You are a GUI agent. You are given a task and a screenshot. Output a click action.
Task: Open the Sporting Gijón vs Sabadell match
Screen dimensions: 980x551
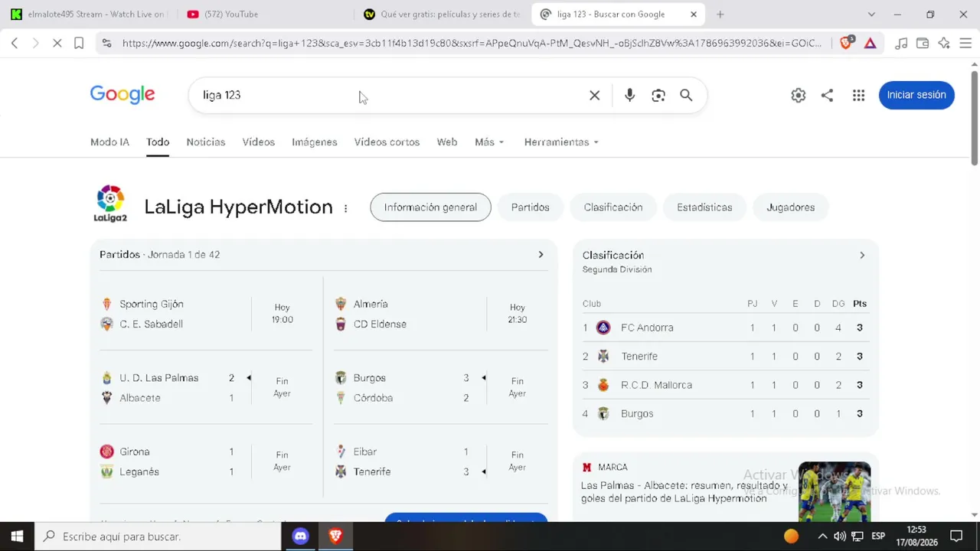click(206, 314)
